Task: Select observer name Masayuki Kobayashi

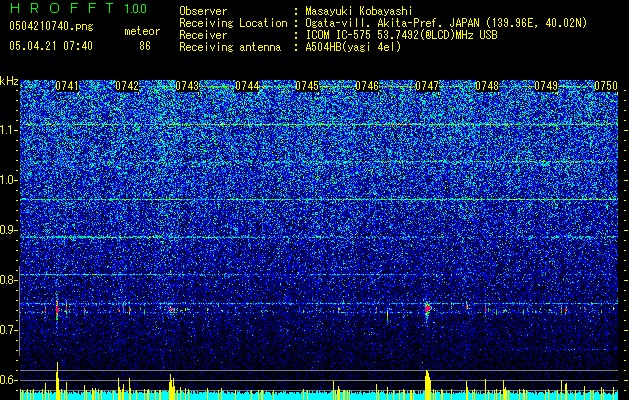Action: point(359,11)
